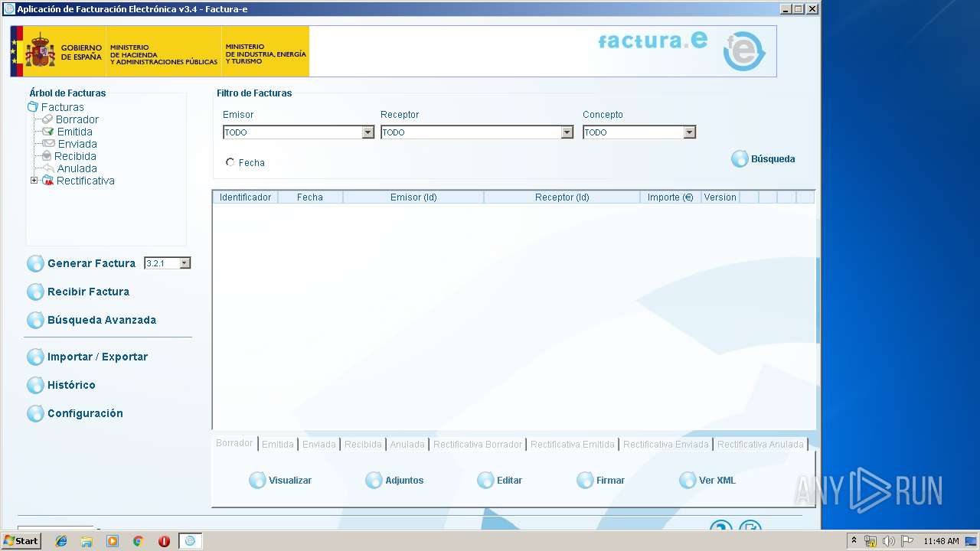Click the Histórico label

point(71,385)
